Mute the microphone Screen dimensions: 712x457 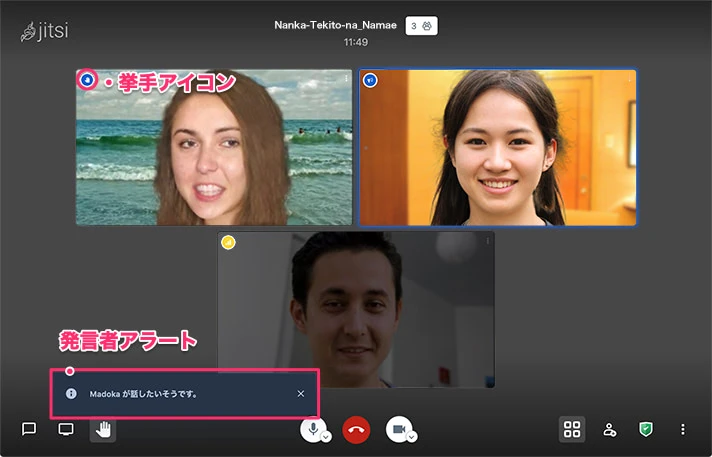point(314,428)
